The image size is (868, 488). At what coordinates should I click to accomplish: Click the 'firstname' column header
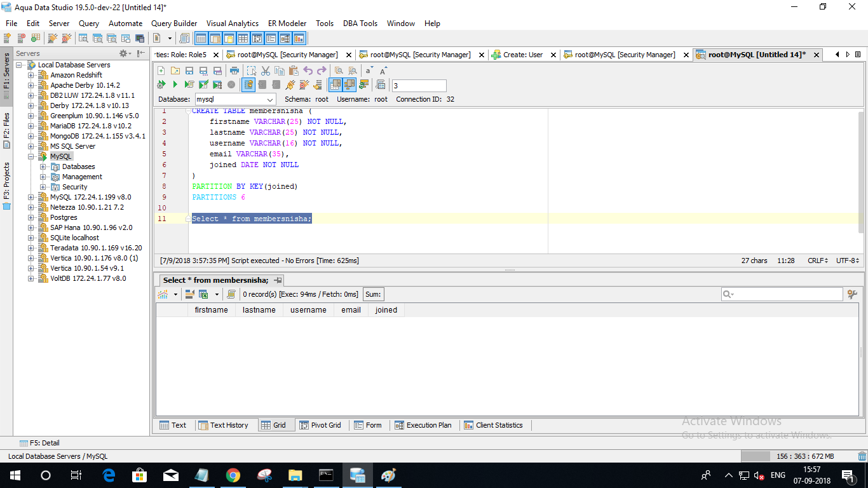click(x=212, y=310)
